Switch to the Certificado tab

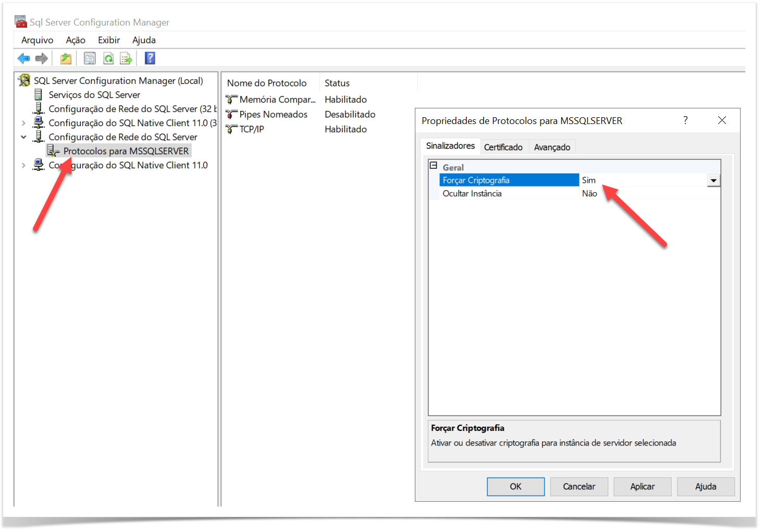click(x=503, y=147)
